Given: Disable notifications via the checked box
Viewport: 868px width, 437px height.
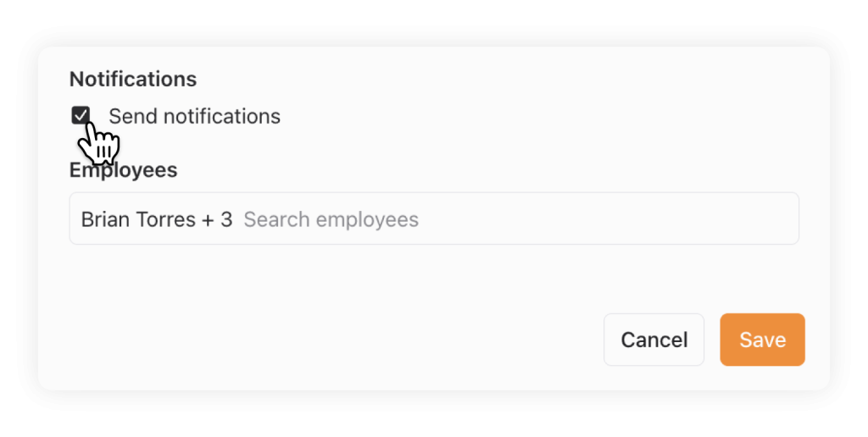Looking at the screenshot, I should click(81, 116).
